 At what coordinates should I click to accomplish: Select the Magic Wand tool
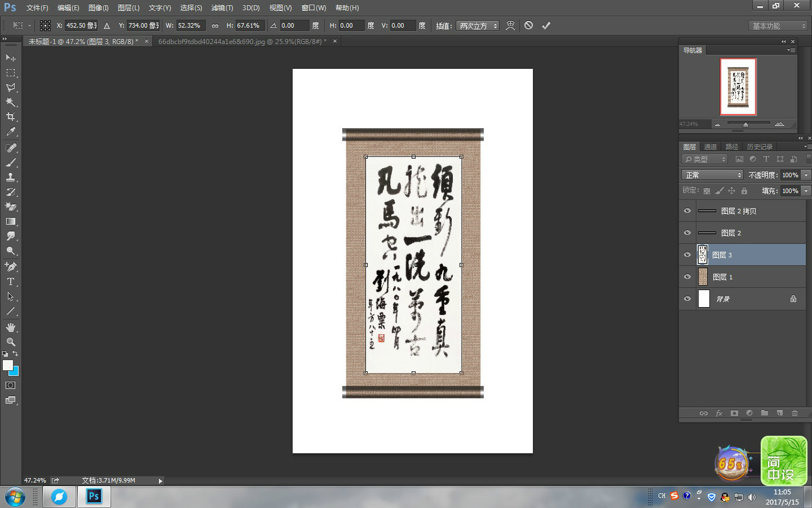pos(11,102)
